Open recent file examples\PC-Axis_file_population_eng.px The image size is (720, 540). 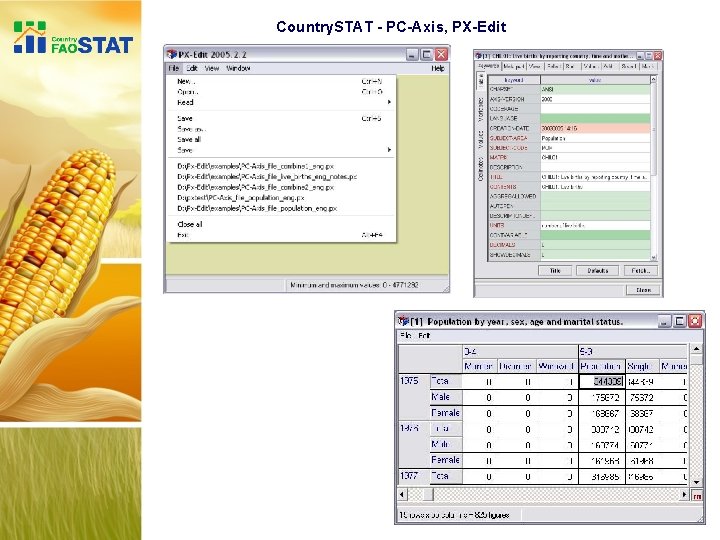tap(257, 208)
